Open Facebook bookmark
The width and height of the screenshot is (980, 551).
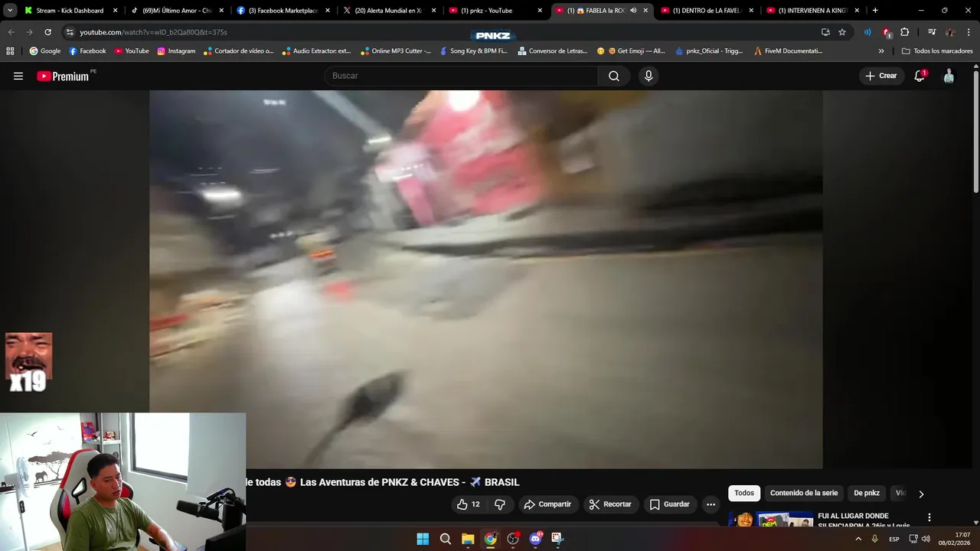(87, 51)
